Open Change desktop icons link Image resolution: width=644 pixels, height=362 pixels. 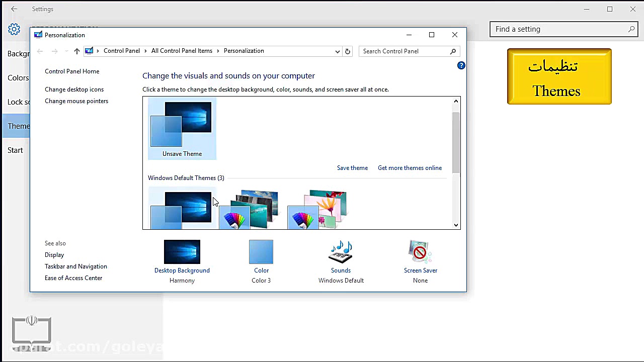coord(74,89)
